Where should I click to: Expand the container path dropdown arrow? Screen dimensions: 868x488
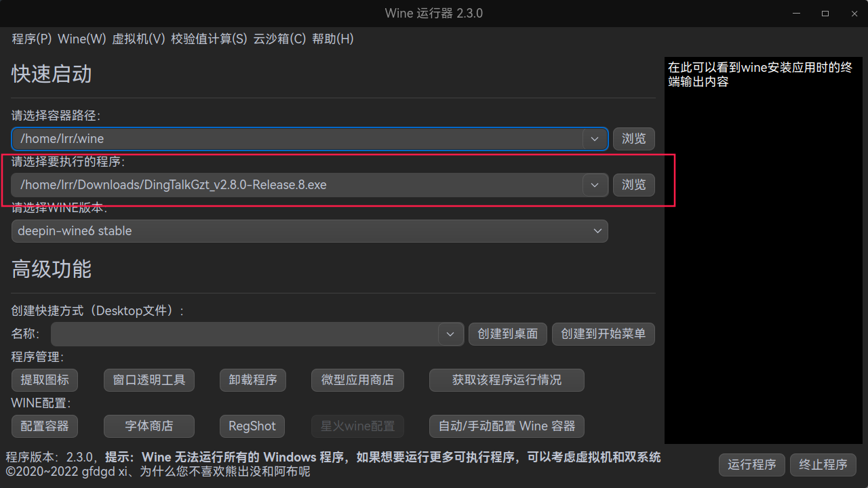coord(595,139)
